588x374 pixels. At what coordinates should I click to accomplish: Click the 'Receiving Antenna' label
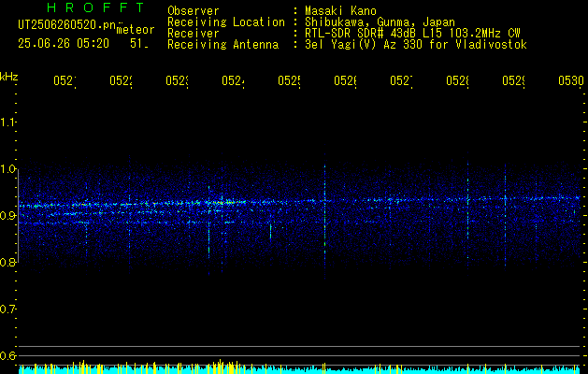point(223,45)
